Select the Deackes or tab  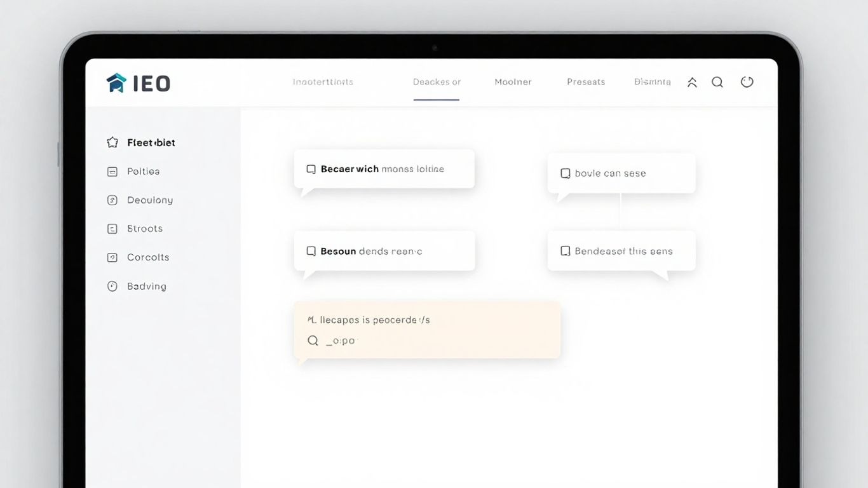click(437, 82)
